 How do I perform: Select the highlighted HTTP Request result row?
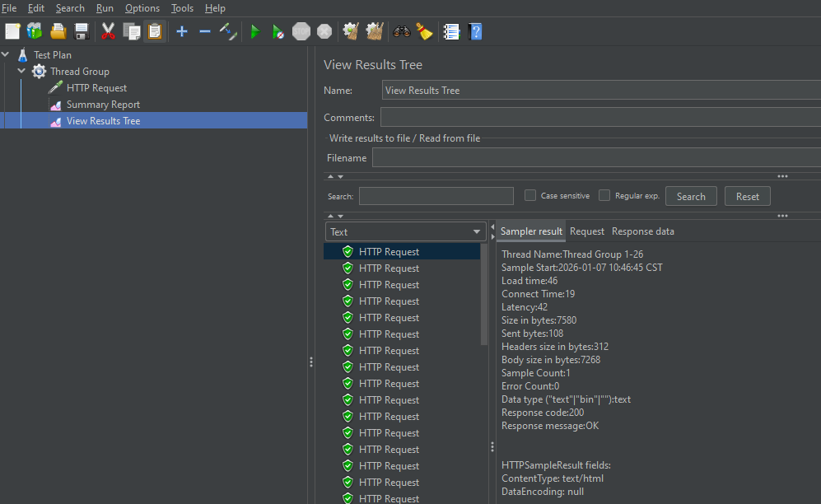click(x=402, y=252)
